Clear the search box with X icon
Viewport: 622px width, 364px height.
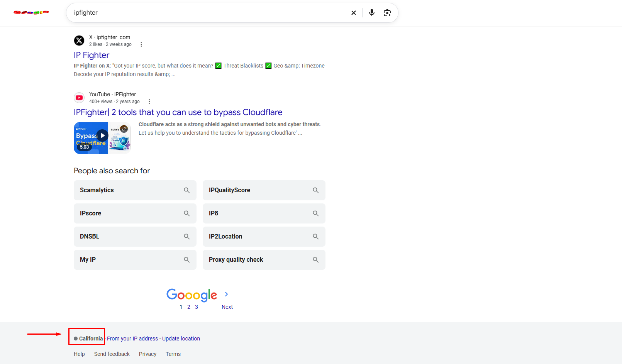(x=353, y=13)
